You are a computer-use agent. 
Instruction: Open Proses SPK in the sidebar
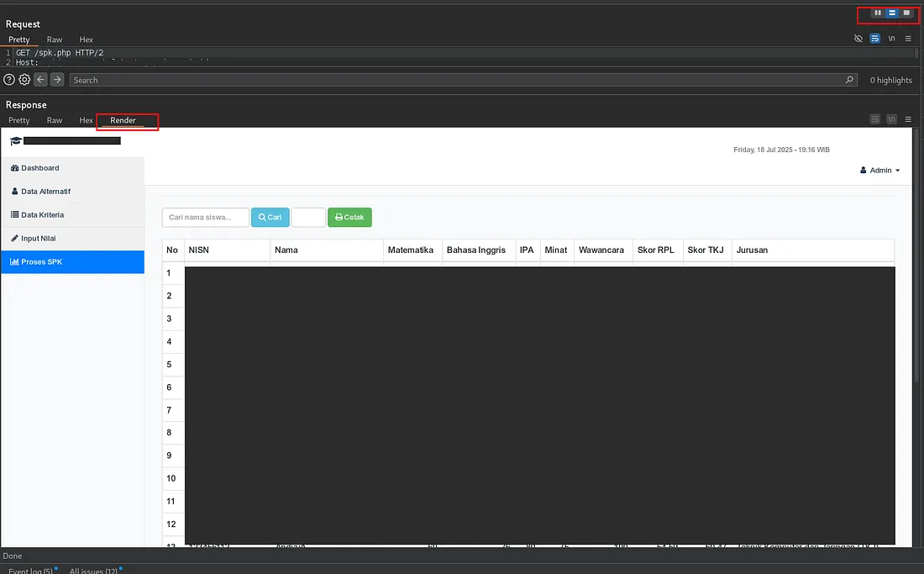[x=72, y=261]
